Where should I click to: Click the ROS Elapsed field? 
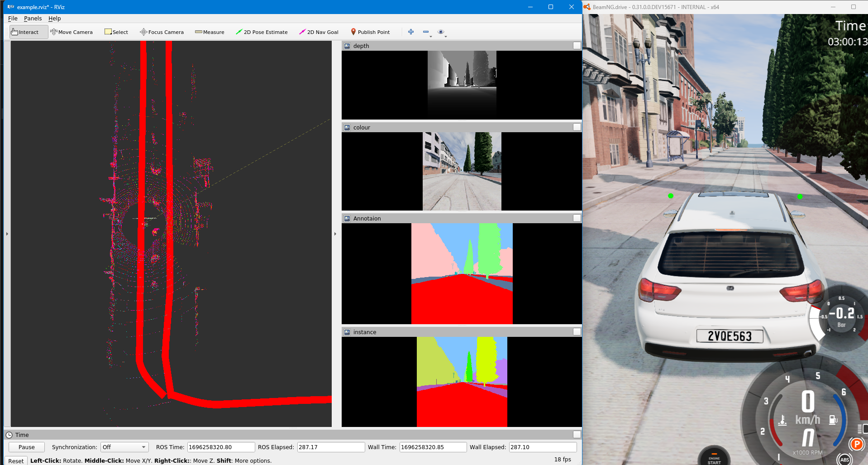click(x=331, y=447)
